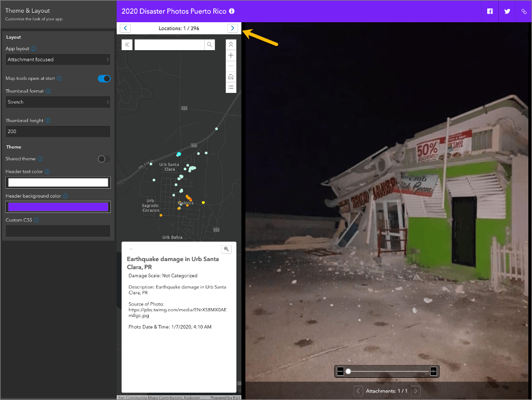
Task: Zoom out on the map
Action: (231, 66)
